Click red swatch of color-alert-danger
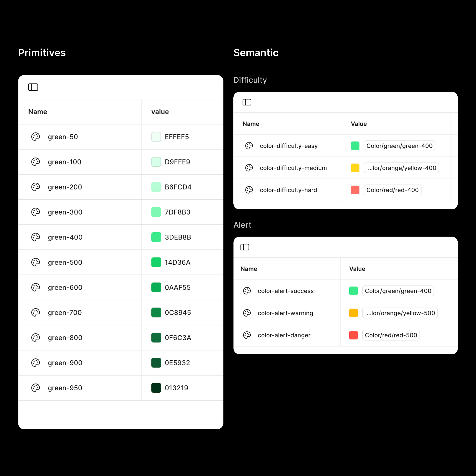The image size is (476, 476). 353,335
